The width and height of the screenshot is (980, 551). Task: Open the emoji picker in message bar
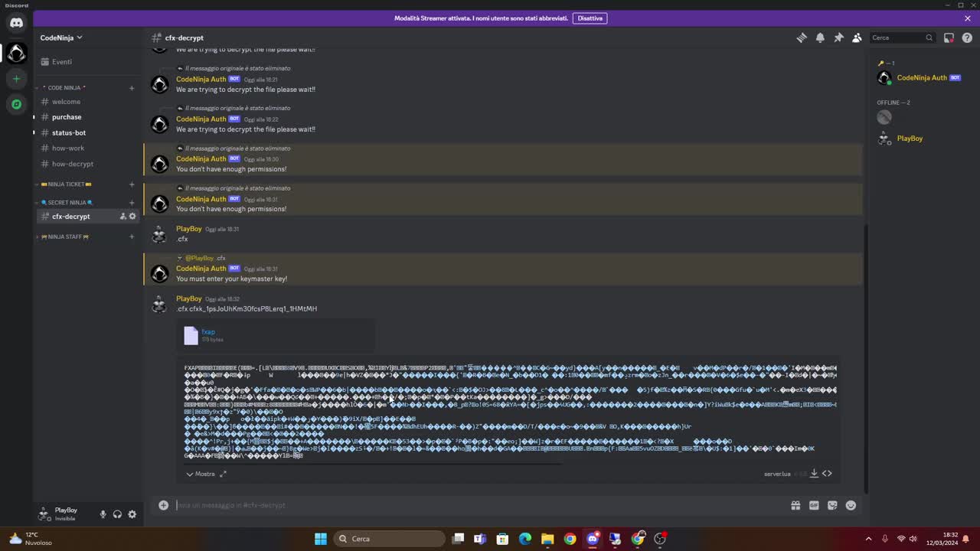850,505
